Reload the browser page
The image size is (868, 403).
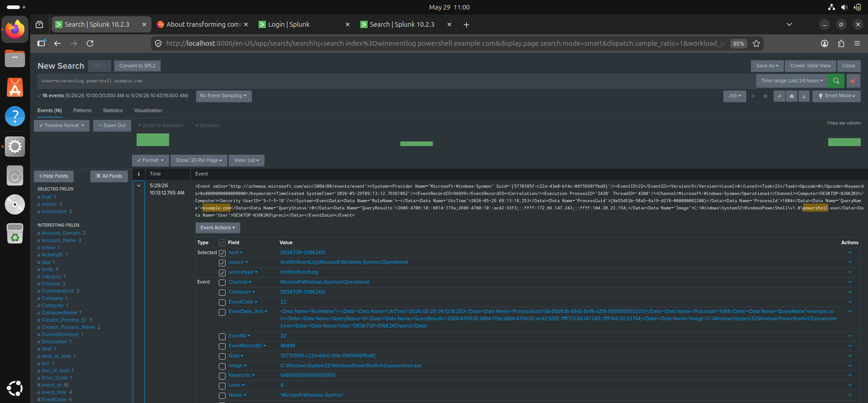click(x=90, y=43)
